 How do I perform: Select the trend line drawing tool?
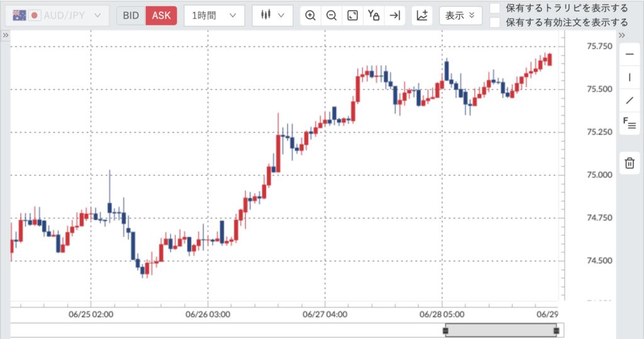pyautogui.click(x=629, y=100)
